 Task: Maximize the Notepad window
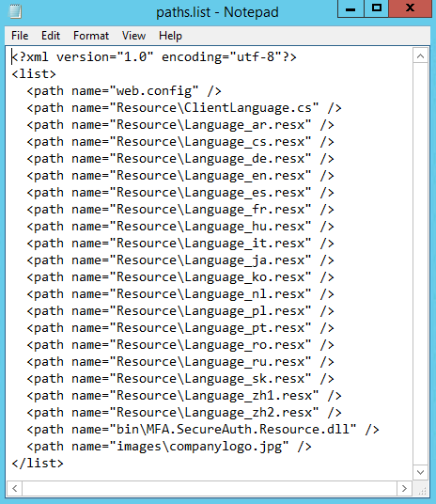[376, 8]
